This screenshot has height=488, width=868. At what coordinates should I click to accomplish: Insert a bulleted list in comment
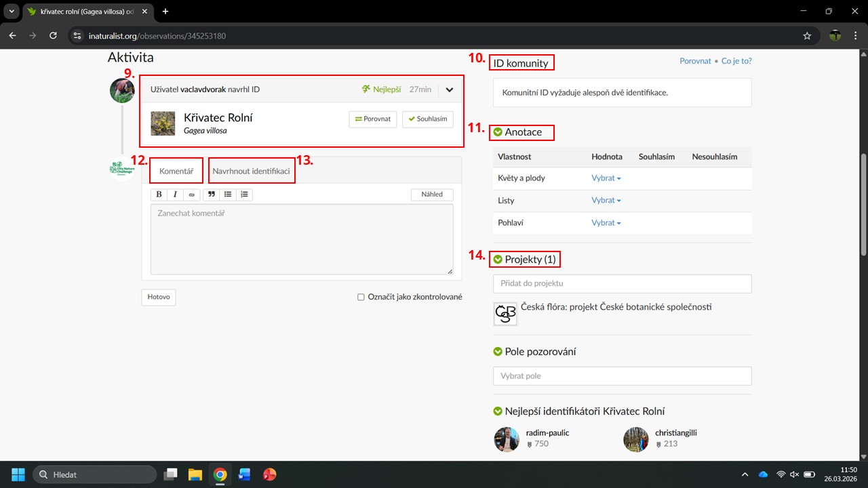tap(228, 195)
